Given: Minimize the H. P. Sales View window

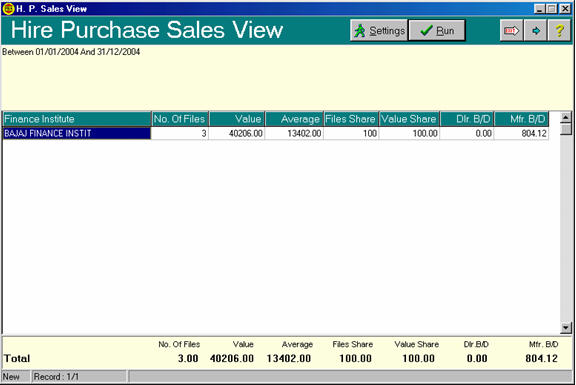Looking at the screenshot, I should [x=539, y=8].
